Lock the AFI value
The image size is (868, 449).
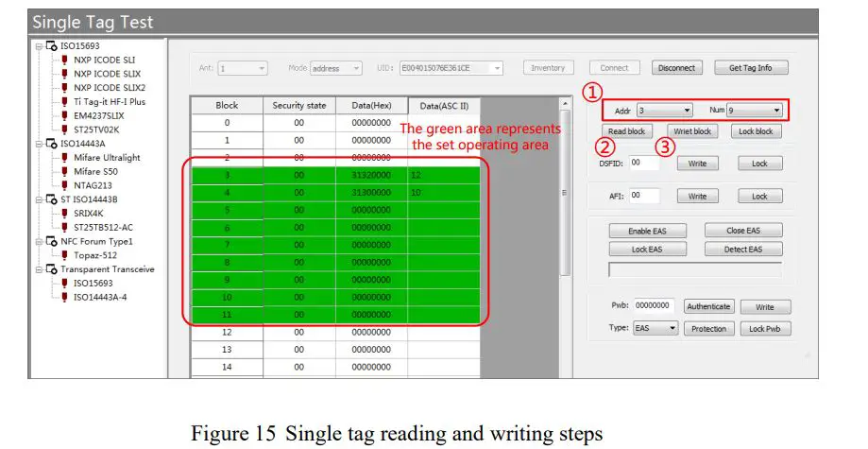click(759, 197)
